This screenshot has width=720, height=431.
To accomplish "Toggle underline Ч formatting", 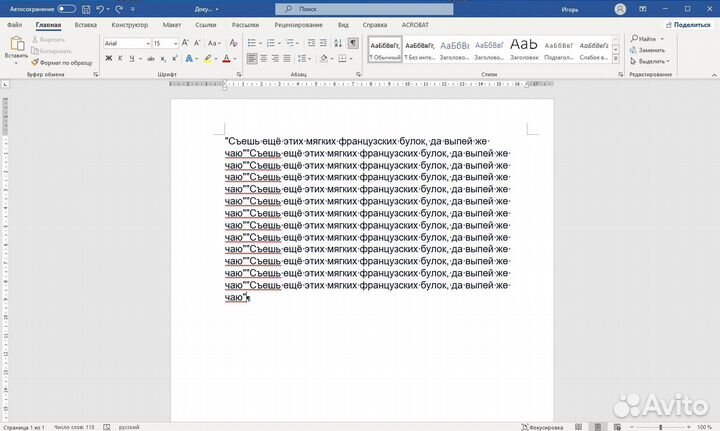I will (x=132, y=58).
